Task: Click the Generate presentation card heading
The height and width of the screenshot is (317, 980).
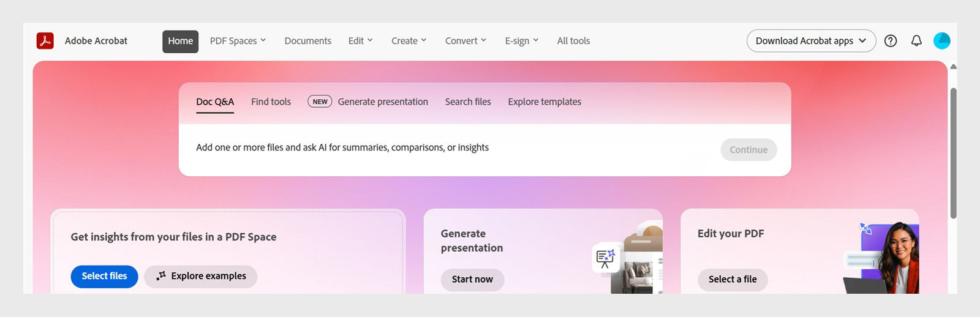Action: click(472, 241)
